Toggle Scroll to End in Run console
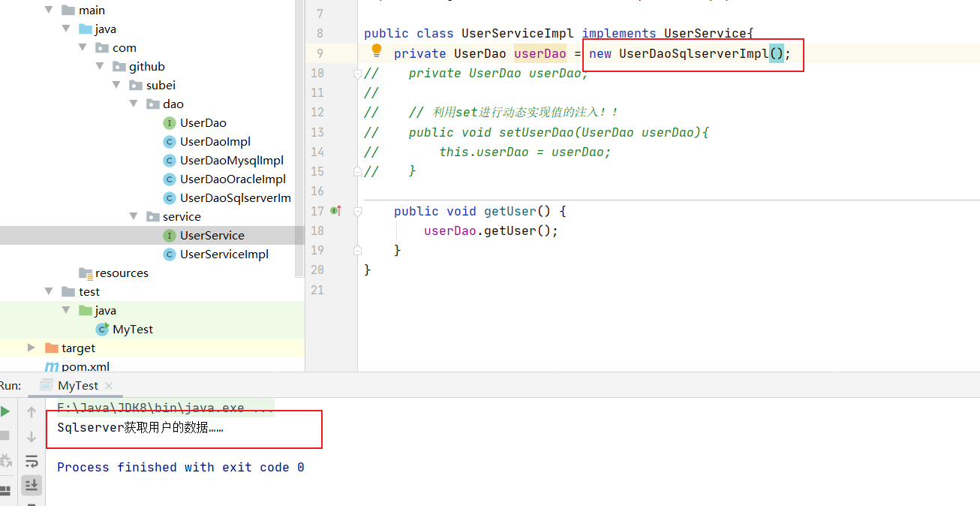 pos(32,486)
